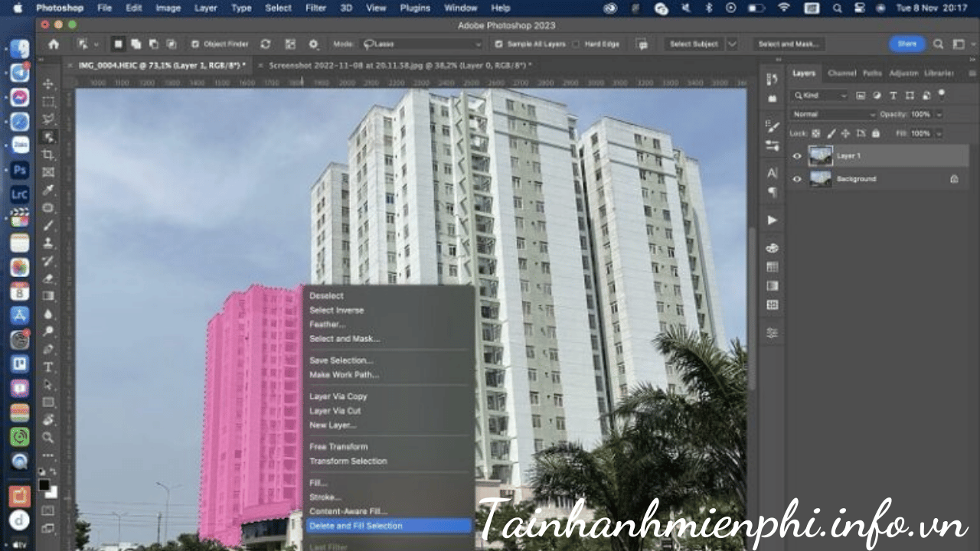Open the Mode Lasso dropdown
980x551 pixels.
[422, 44]
